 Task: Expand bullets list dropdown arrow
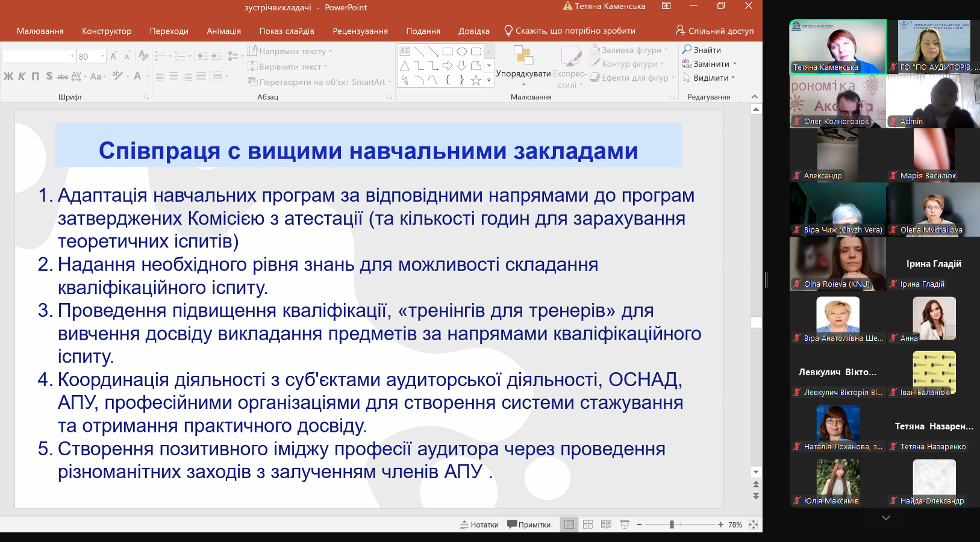pos(170,56)
